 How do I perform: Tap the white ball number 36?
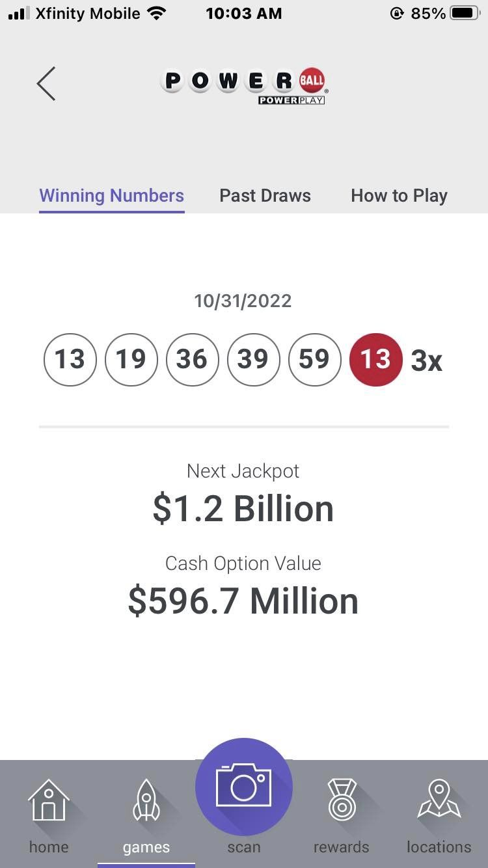pos(192,359)
